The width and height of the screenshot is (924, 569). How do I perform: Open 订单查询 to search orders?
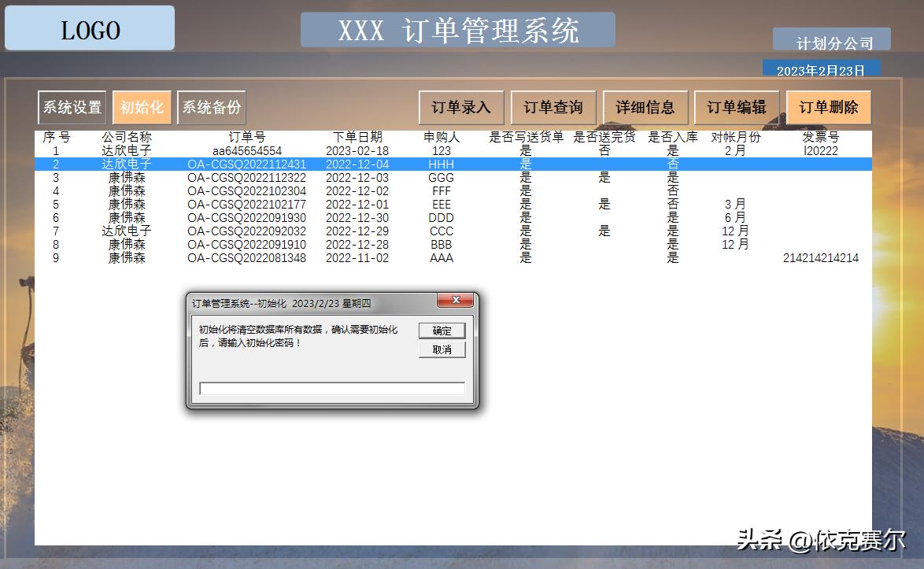[553, 107]
